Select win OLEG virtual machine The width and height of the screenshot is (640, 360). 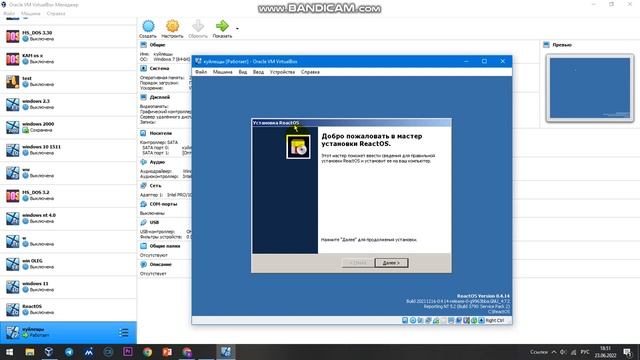pos(68,264)
